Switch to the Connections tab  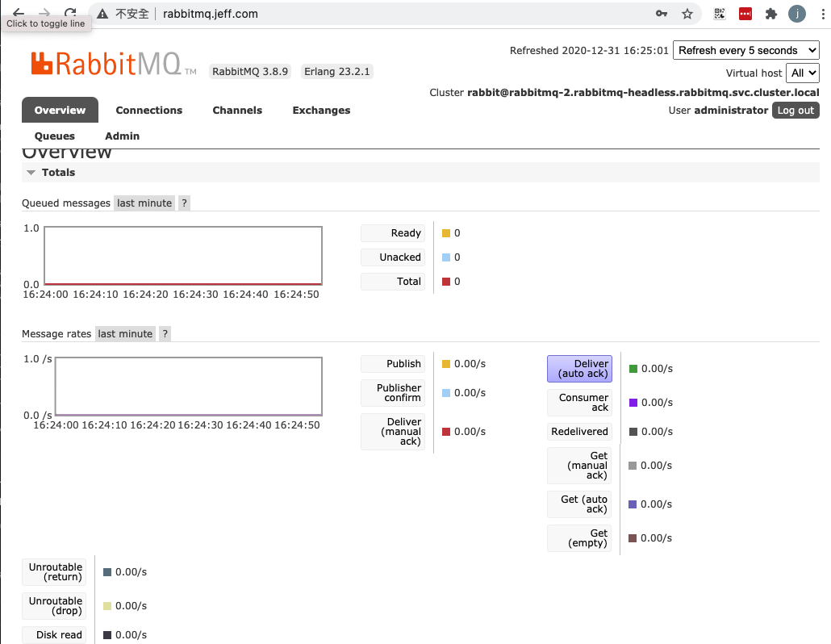point(149,110)
